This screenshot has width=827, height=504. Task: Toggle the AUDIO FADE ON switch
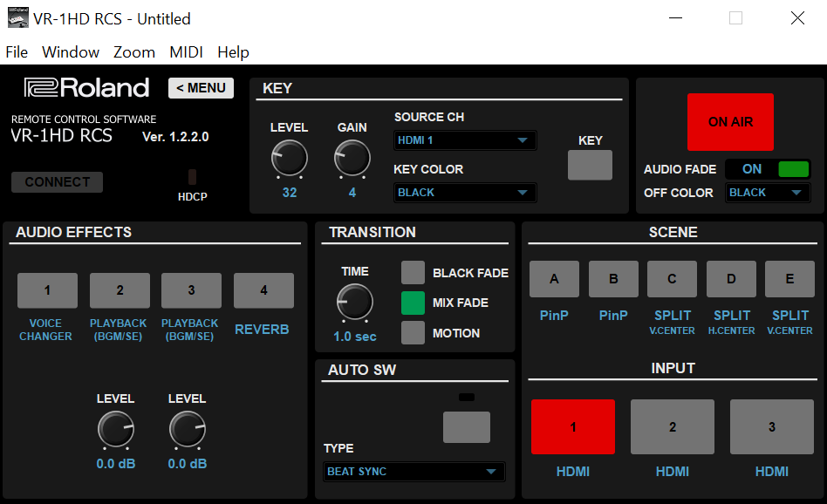click(x=768, y=169)
